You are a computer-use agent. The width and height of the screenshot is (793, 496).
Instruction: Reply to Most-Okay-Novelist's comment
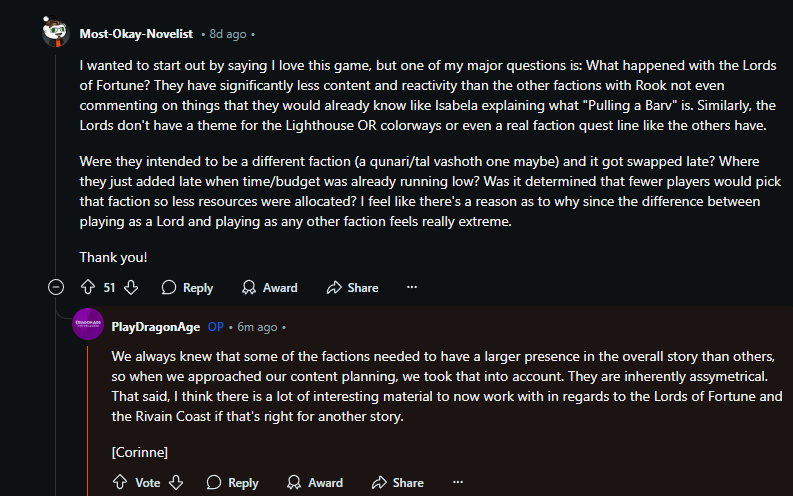[187, 288]
